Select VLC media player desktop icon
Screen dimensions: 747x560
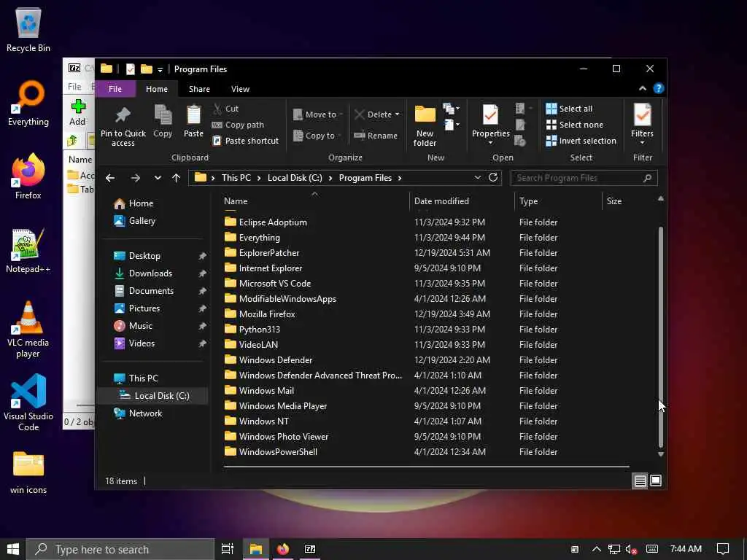[x=28, y=330]
